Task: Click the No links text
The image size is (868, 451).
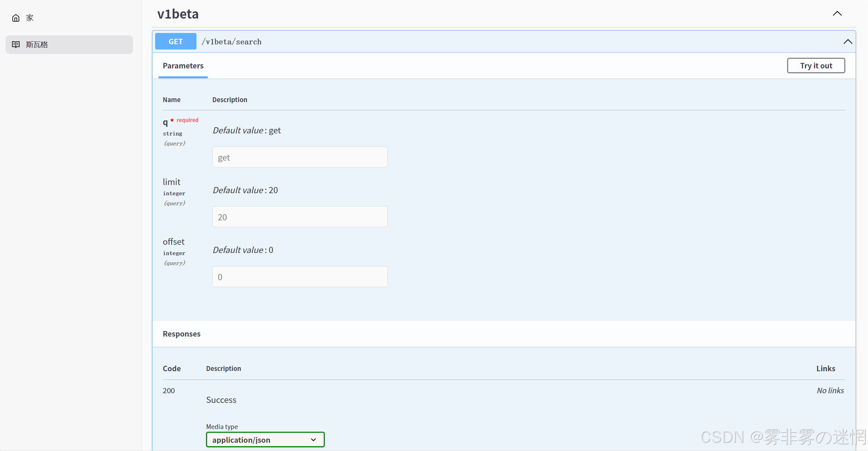Action: pos(830,390)
